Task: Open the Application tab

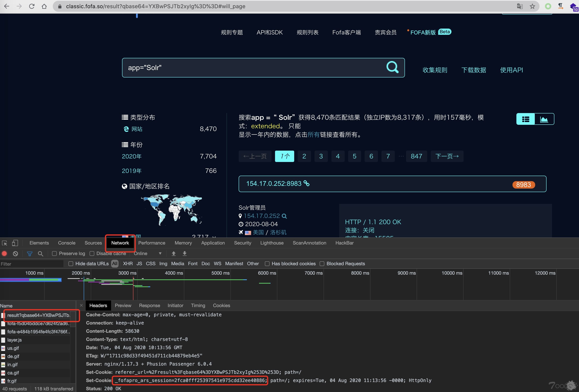Action: tap(213, 243)
